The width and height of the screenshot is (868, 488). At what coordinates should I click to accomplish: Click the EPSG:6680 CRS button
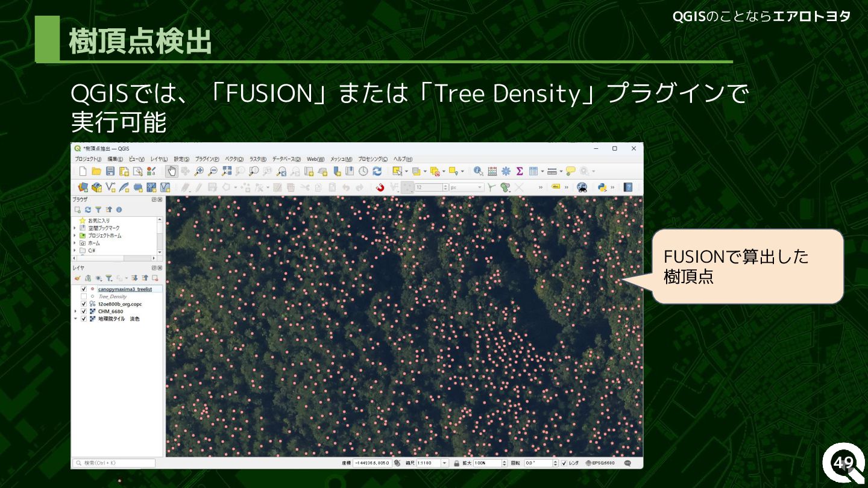pos(600,463)
